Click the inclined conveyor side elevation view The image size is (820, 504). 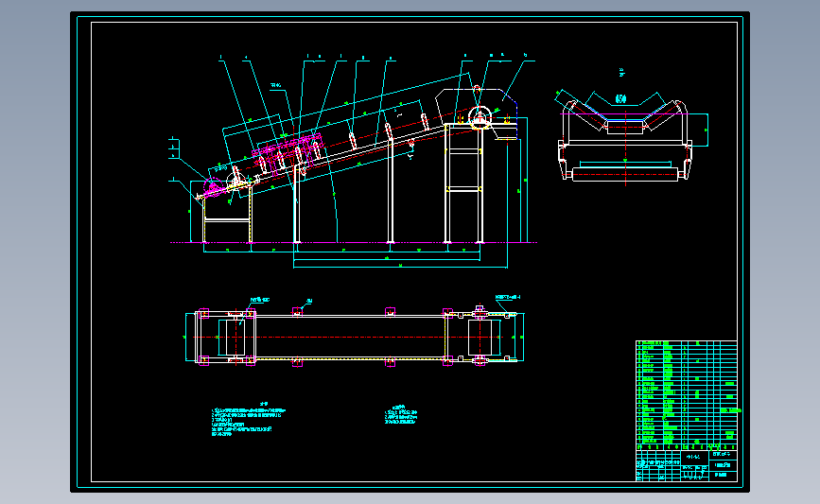(x=354, y=162)
